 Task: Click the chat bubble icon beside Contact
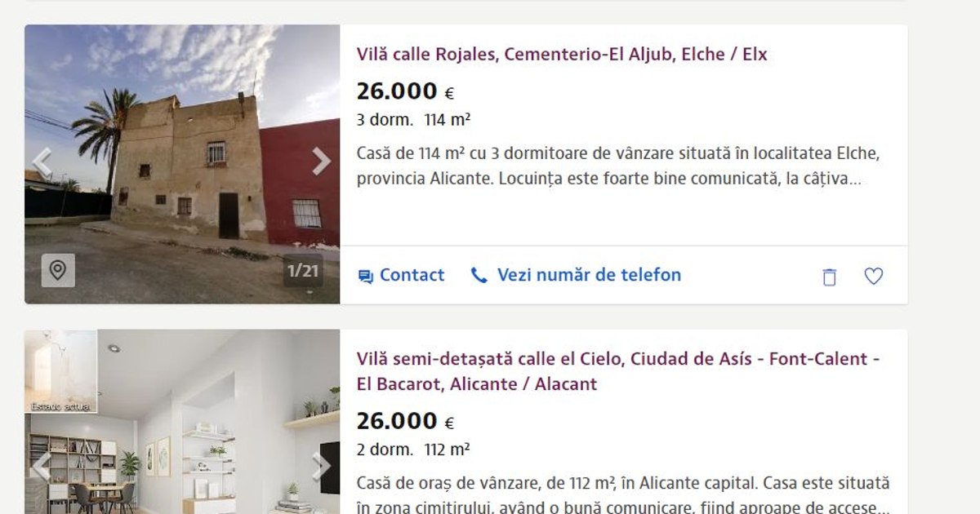pos(365,277)
